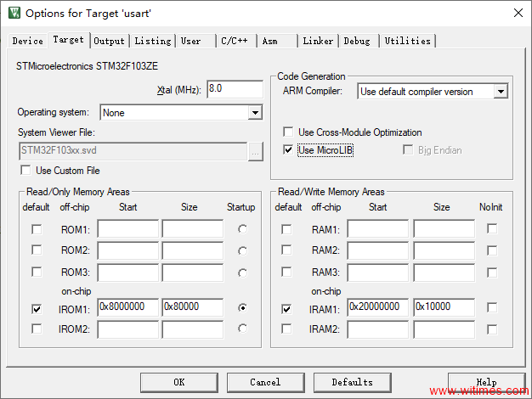Viewport: 532px width, 399px height.
Task: Check the IRAM2 default checkbox
Action: point(286,329)
